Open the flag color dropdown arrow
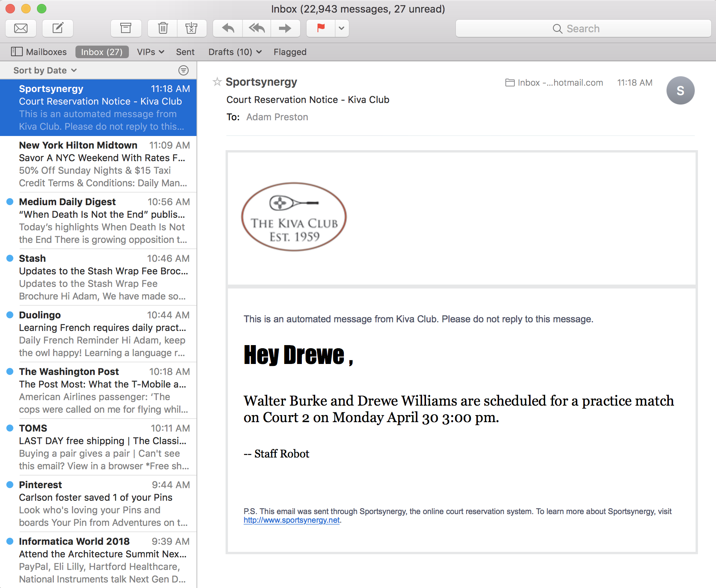This screenshot has height=588, width=716. coord(342,28)
